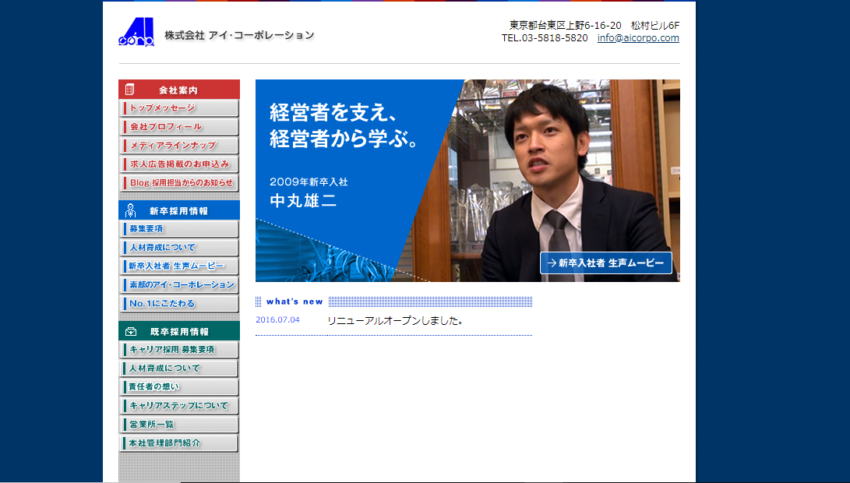Click the 会社案内 red section header
The height and width of the screenshot is (483, 850).
coord(179,89)
